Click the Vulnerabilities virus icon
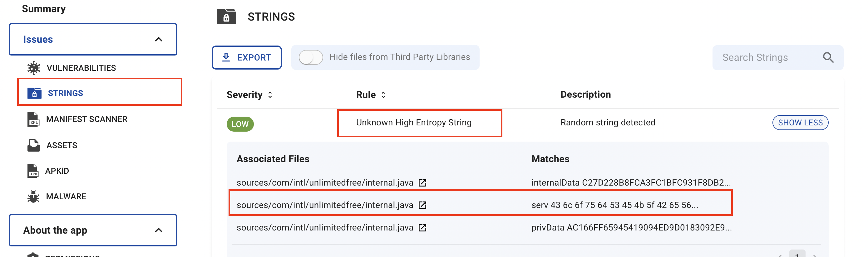868x257 pixels. 33,68
